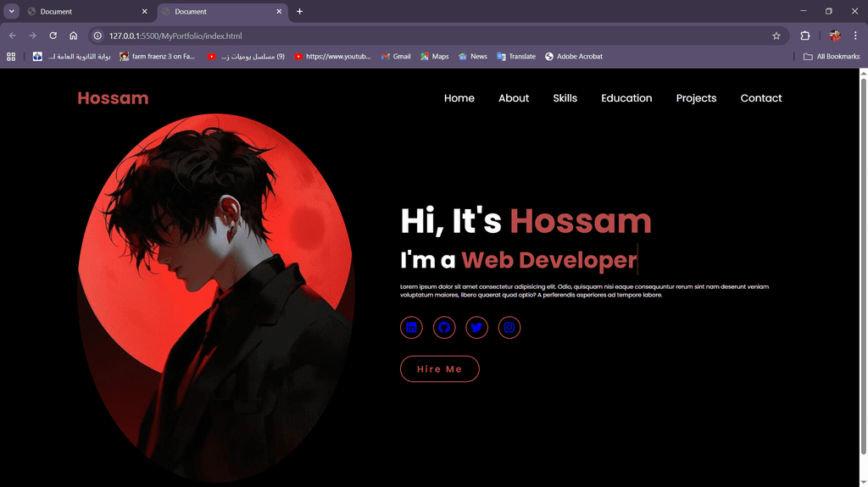868x487 pixels.
Task: Open the Instagram social icon
Action: coord(509,327)
